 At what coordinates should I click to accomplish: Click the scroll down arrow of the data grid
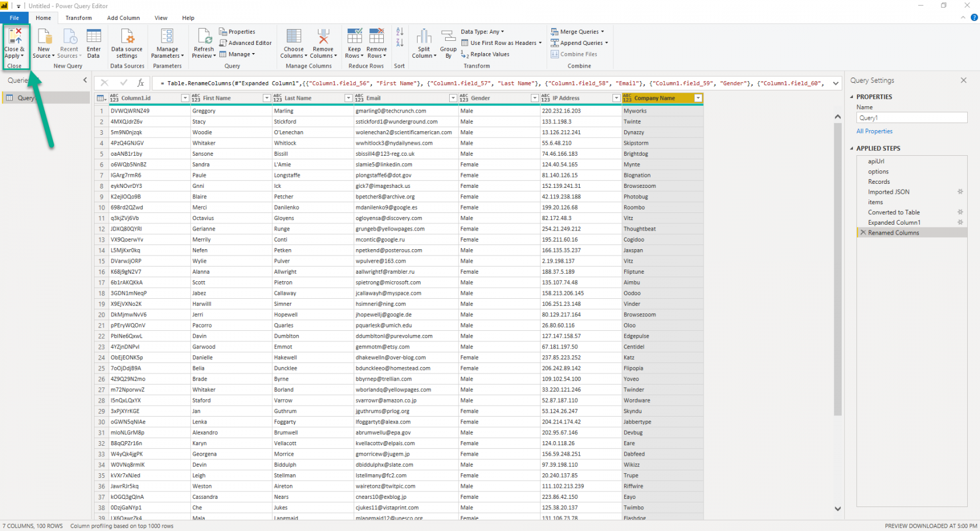click(x=838, y=509)
